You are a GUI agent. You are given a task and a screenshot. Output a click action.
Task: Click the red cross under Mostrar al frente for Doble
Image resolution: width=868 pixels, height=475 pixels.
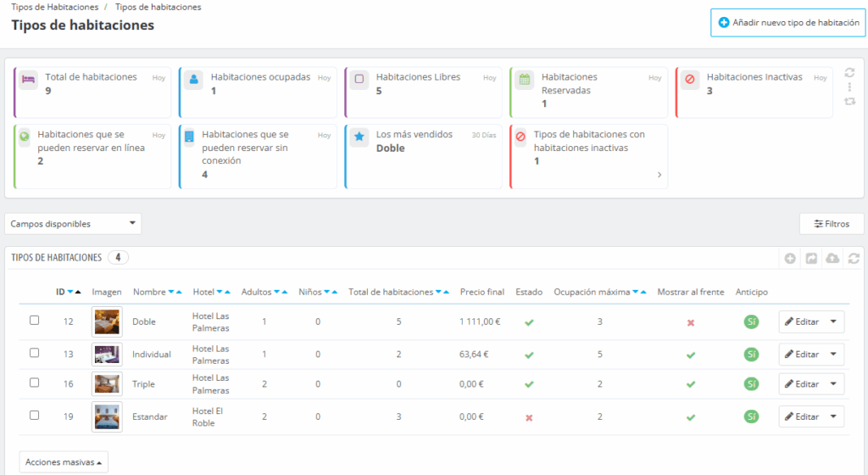[690, 322]
